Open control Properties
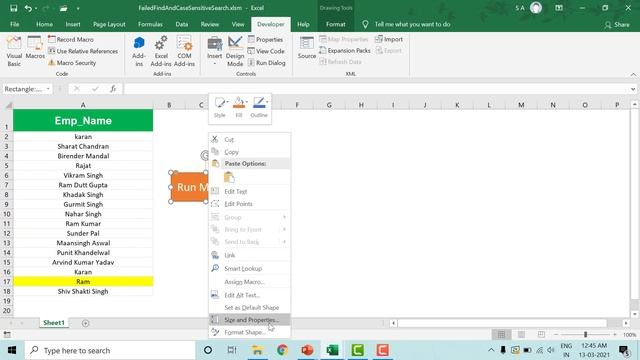This screenshot has height=360, width=640. click(x=265, y=40)
